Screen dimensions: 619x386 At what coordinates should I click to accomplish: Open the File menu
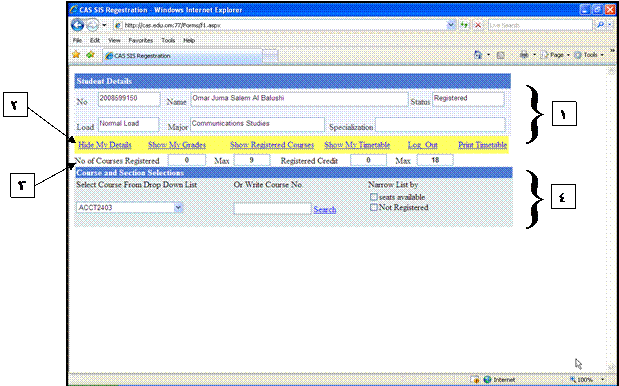[77, 40]
